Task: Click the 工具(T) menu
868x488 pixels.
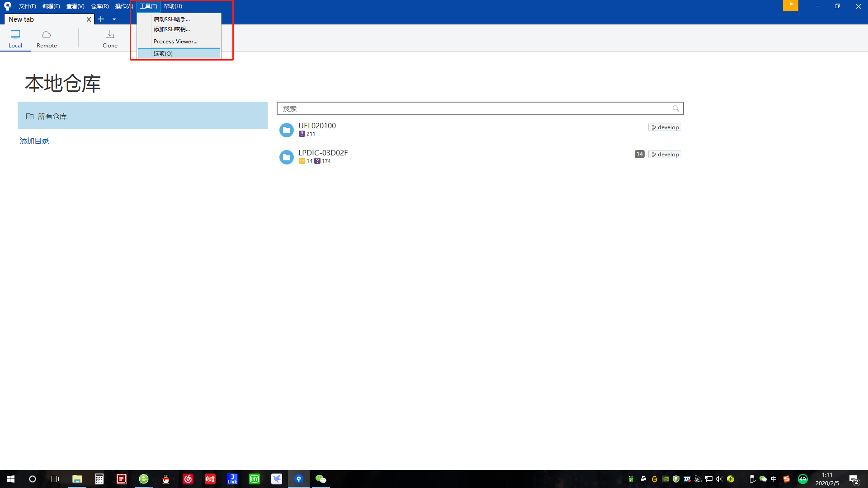Action: (x=148, y=6)
